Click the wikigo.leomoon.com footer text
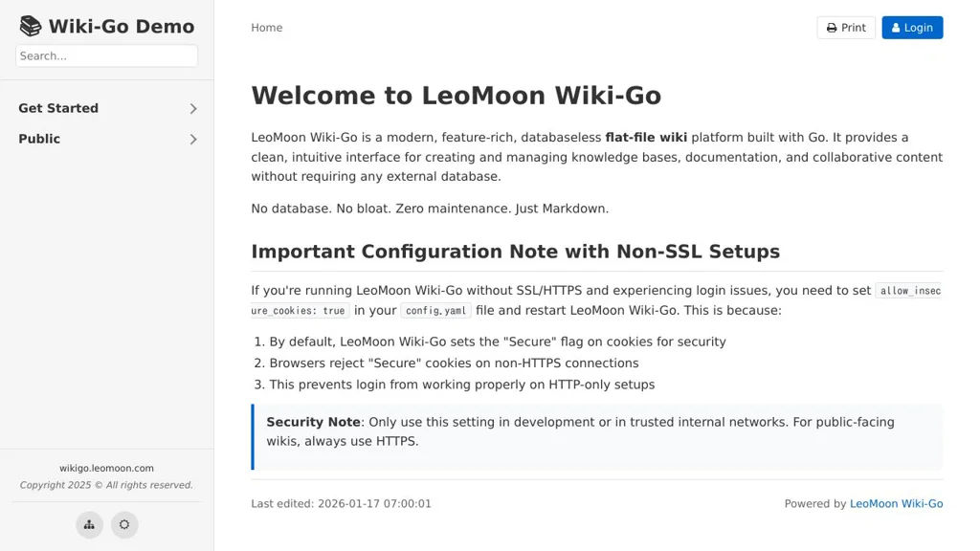Screen dimensions: 980x551 click(x=106, y=468)
